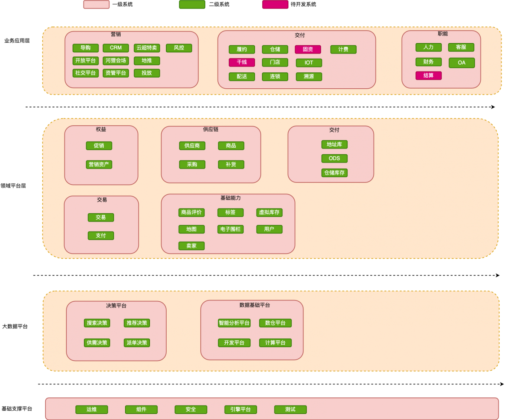Click the 人力 box in 职能

click(429, 47)
